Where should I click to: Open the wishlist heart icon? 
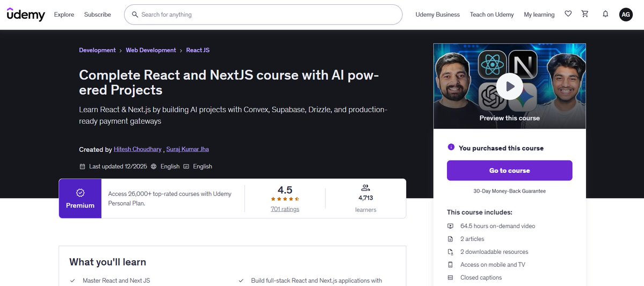(568, 14)
